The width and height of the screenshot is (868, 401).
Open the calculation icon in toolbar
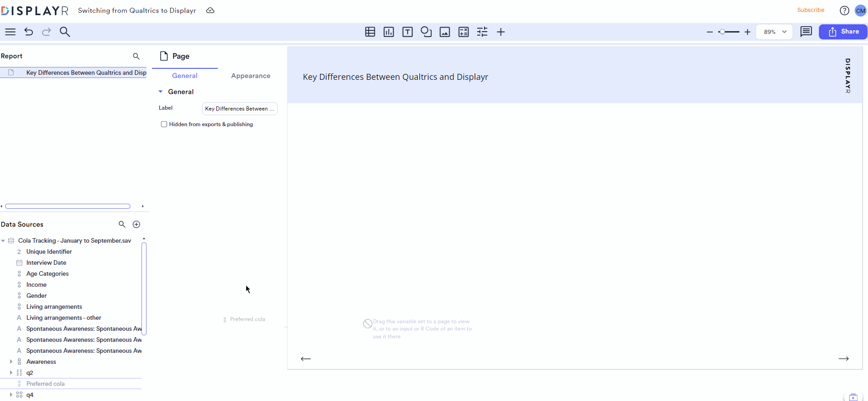(464, 32)
